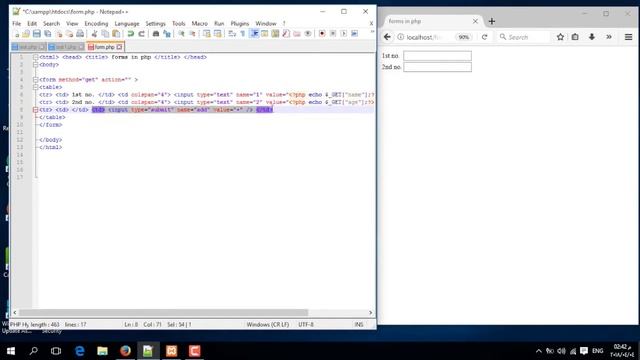
Task: Open the Encoding menu
Action: tap(96, 24)
